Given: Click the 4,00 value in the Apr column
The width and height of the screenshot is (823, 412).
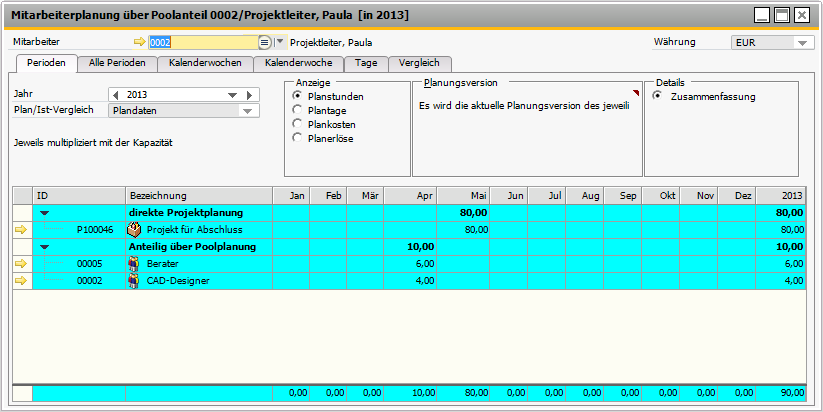Looking at the screenshot, I should [x=424, y=281].
